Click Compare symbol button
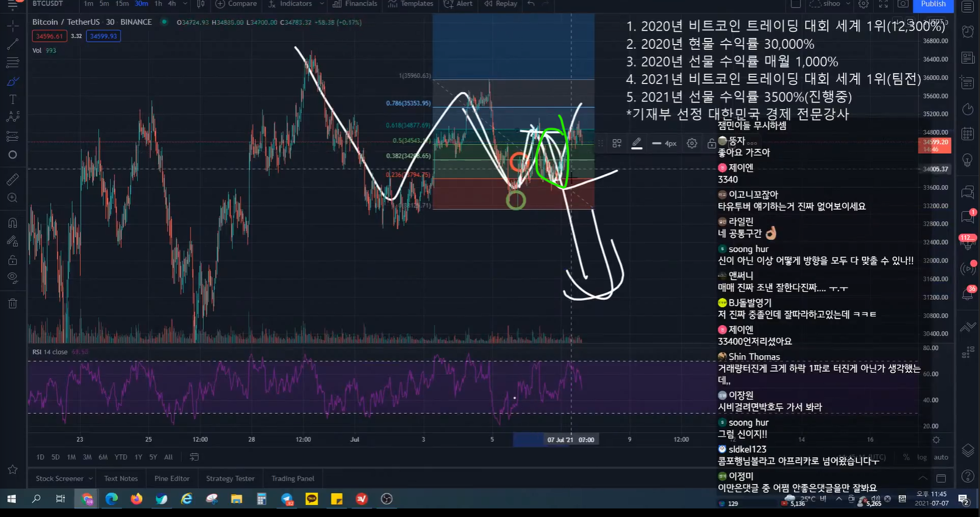 point(237,4)
